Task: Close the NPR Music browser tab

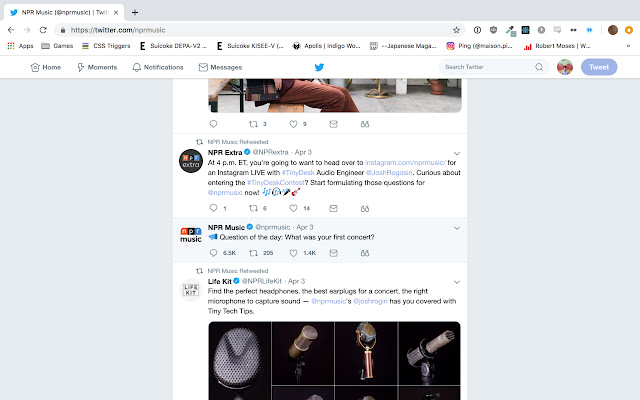Action: pyautogui.click(x=116, y=12)
